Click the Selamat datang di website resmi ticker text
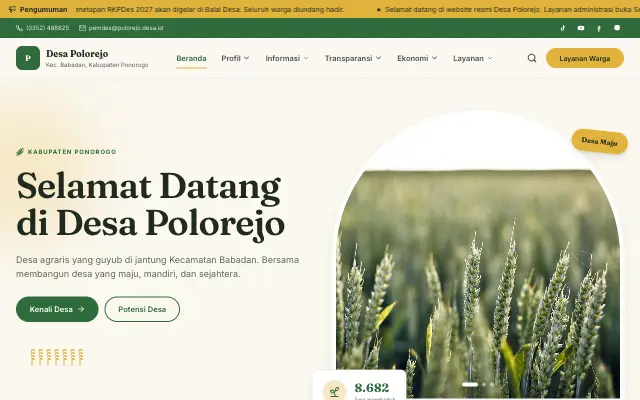This screenshot has height=400, width=640. (512, 9)
